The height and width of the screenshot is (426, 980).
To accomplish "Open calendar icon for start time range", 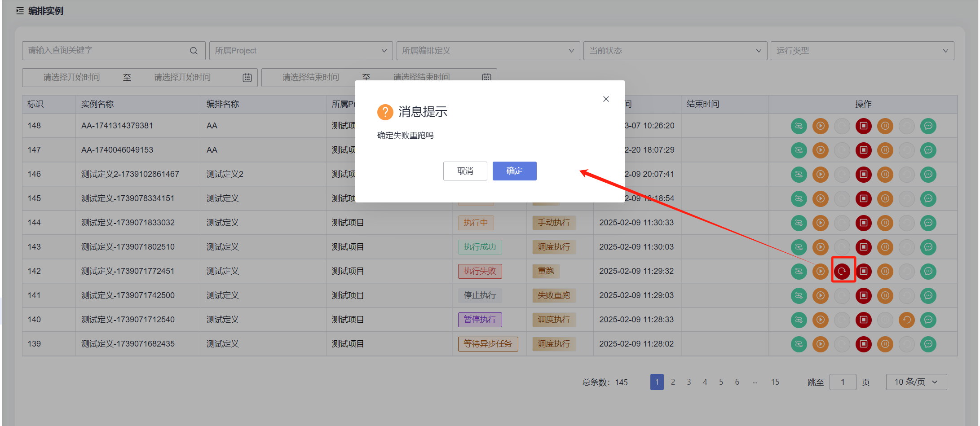I will point(247,78).
